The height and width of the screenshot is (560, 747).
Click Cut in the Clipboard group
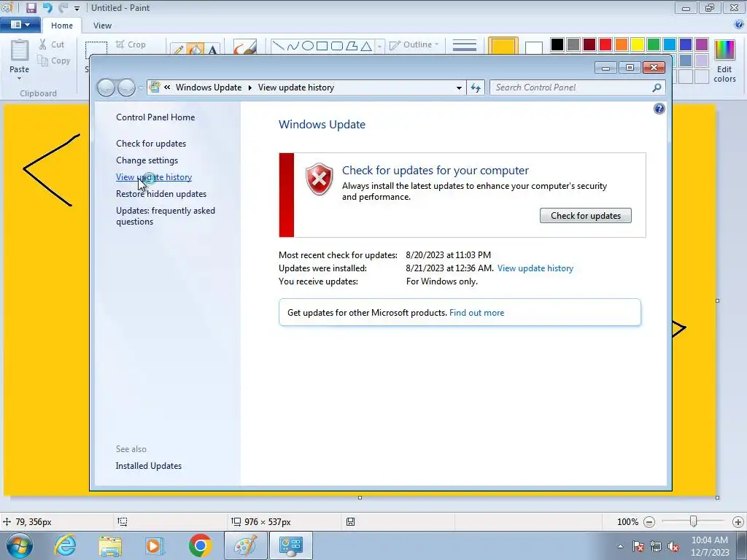coord(52,44)
